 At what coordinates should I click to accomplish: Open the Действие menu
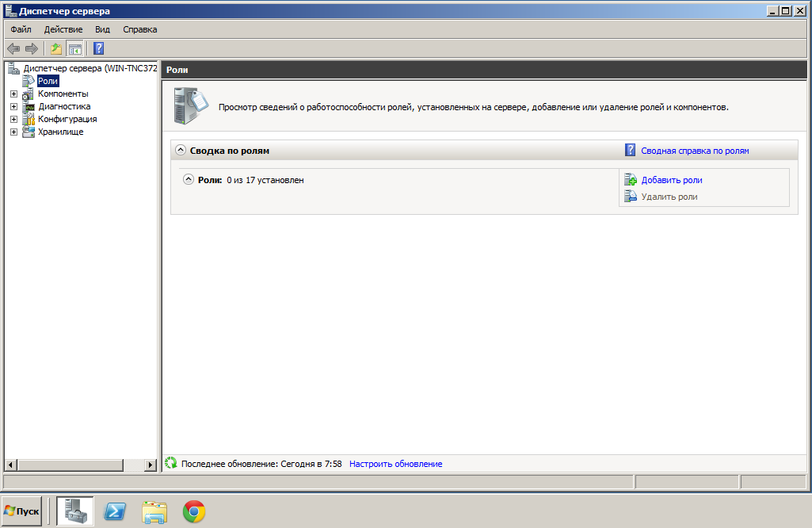[63, 29]
